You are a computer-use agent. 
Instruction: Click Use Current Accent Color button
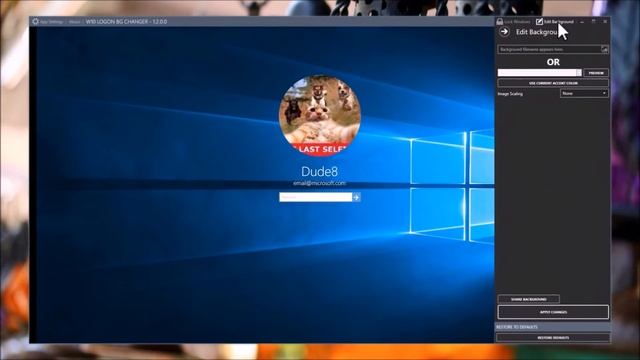tap(553, 83)
